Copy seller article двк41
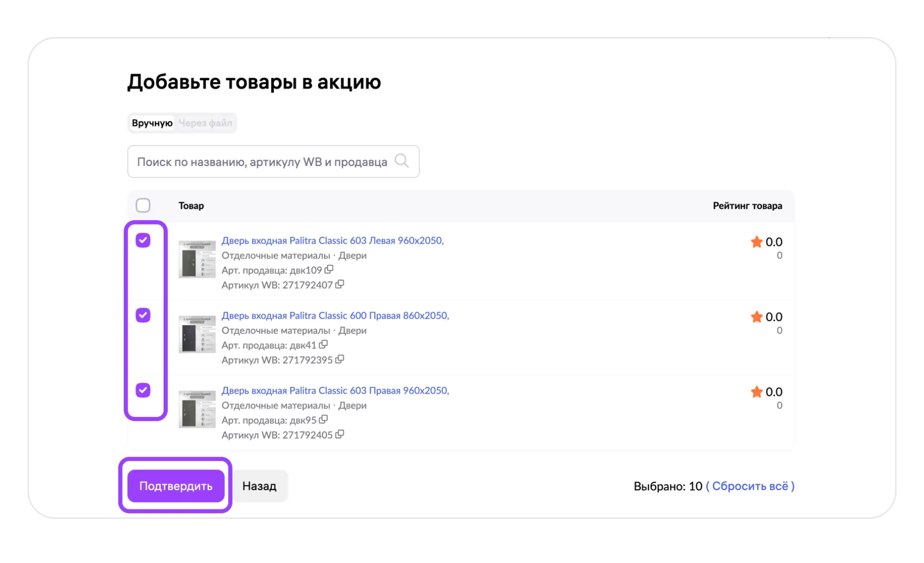 [x=324, y=344]
